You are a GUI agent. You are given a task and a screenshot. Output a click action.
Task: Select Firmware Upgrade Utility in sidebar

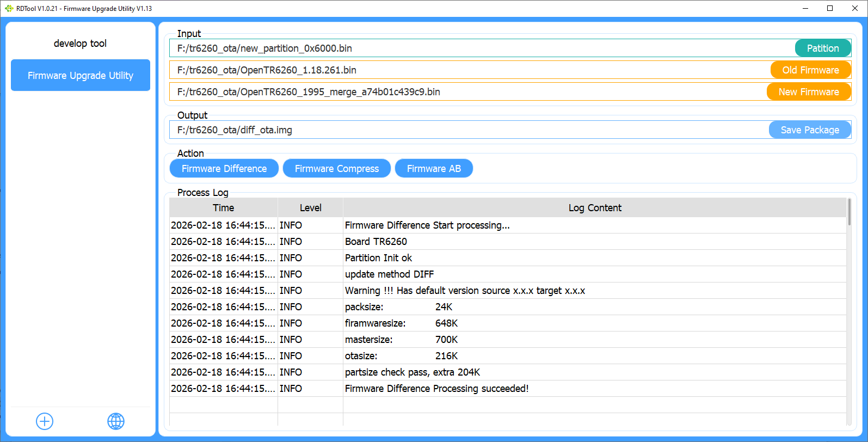coord(81,75)
